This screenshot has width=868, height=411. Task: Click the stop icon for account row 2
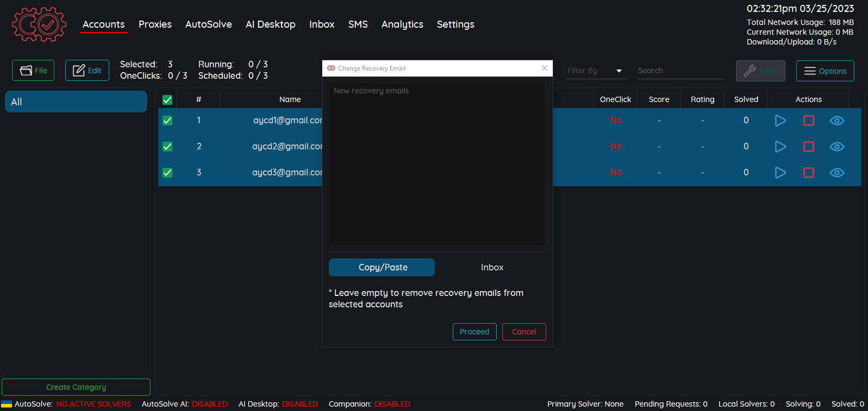(808, 147)
